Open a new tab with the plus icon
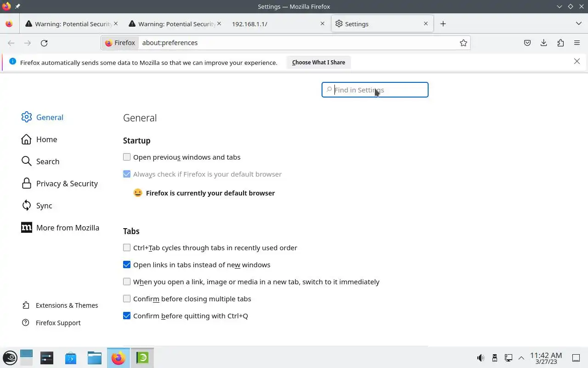588x368 pixels. (443, 24)
